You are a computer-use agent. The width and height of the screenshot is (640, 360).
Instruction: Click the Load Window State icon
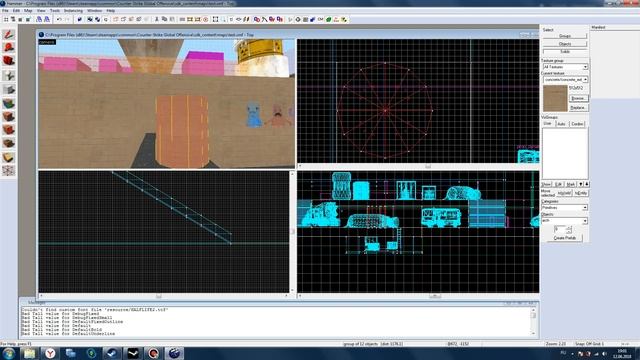[x=39, y=19]
